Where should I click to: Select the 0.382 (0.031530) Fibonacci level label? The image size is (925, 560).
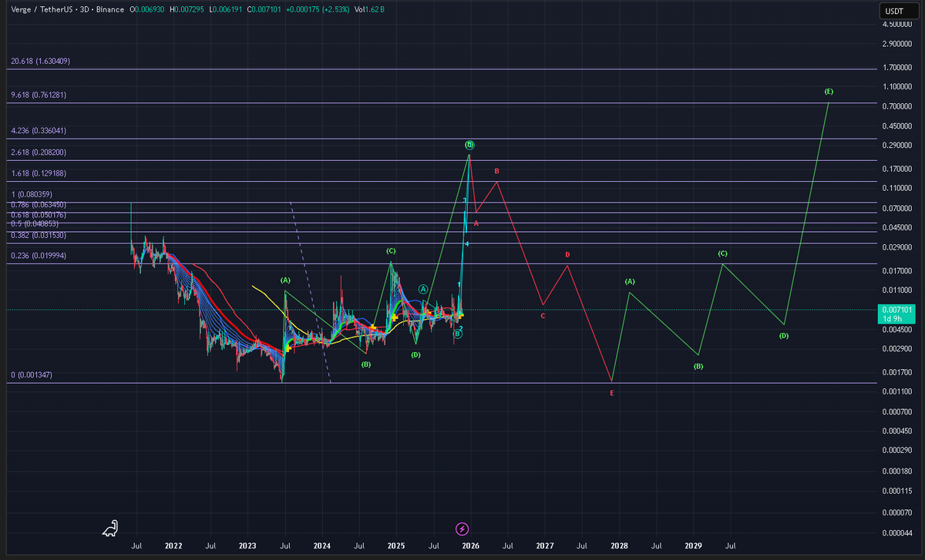point(39,234)
